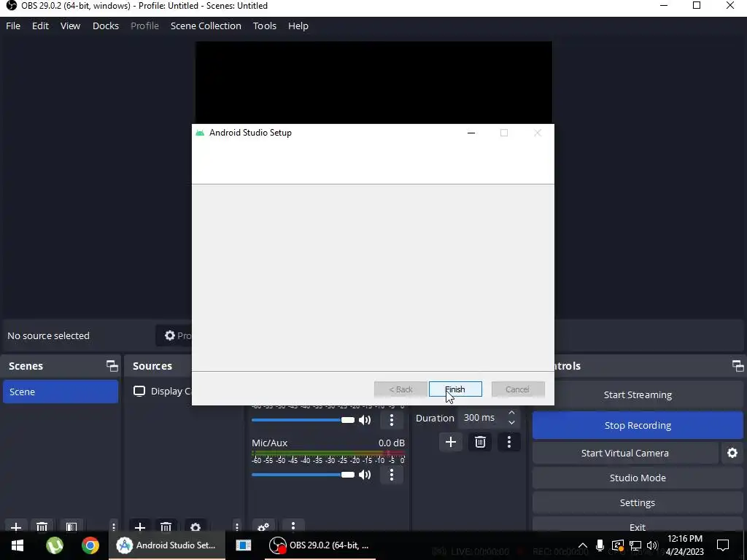
Task: Open scene filters icon in Scenes toolbar
Action: pyautogui.click(x=71, y=526)
